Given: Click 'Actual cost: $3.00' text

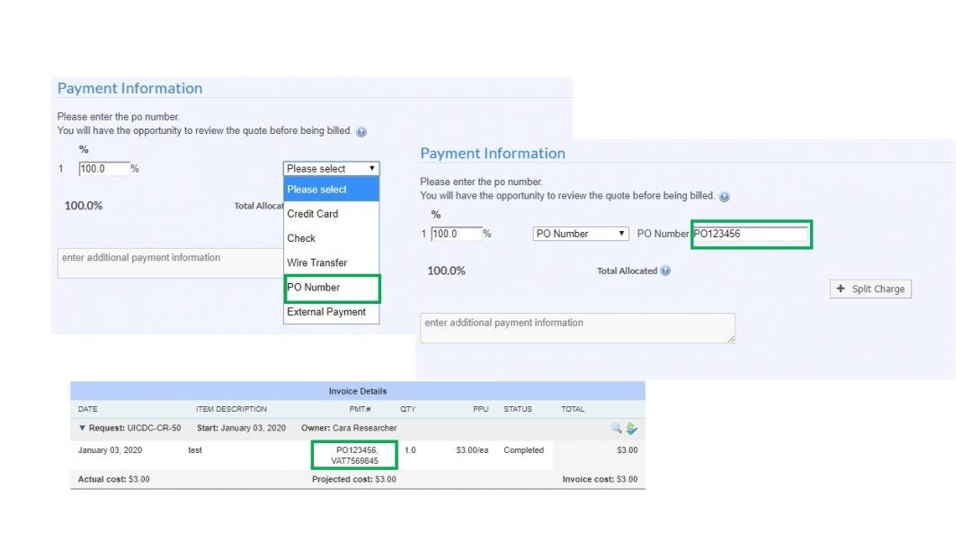Looking at the screenshot, I should point(114,479).
